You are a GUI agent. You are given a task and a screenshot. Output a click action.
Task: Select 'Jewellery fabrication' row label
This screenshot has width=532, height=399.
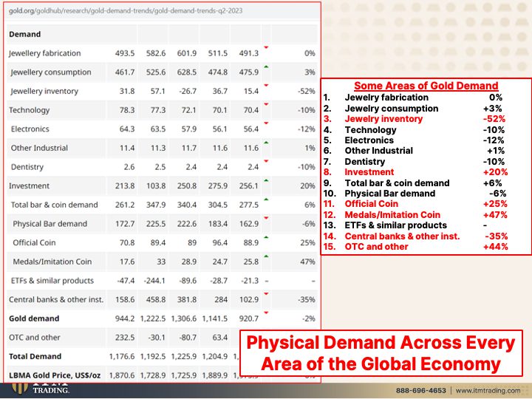pos(45,53)
